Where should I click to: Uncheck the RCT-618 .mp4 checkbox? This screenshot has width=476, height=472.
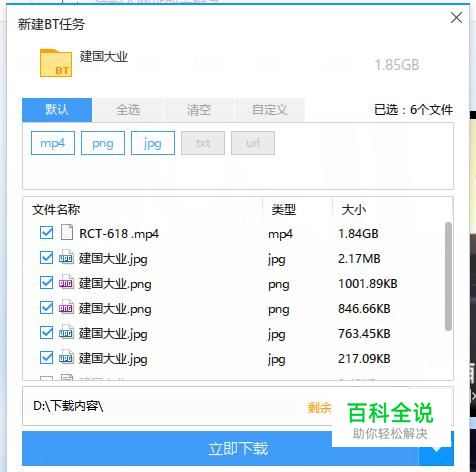[x=46, y=233]
